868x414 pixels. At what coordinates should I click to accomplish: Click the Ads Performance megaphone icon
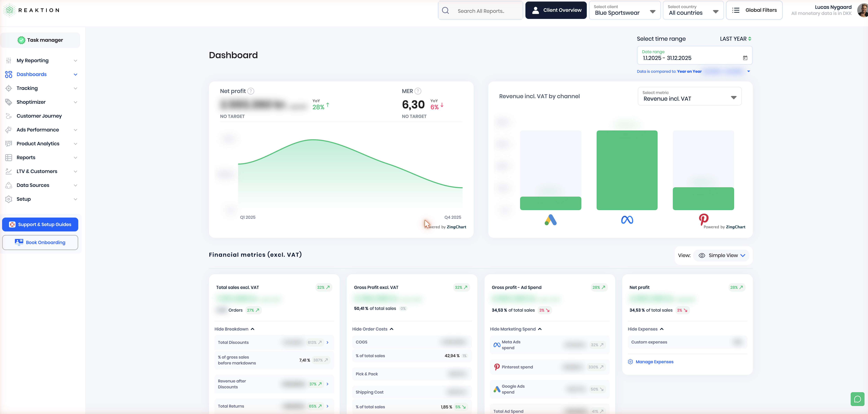coord(9,130)
